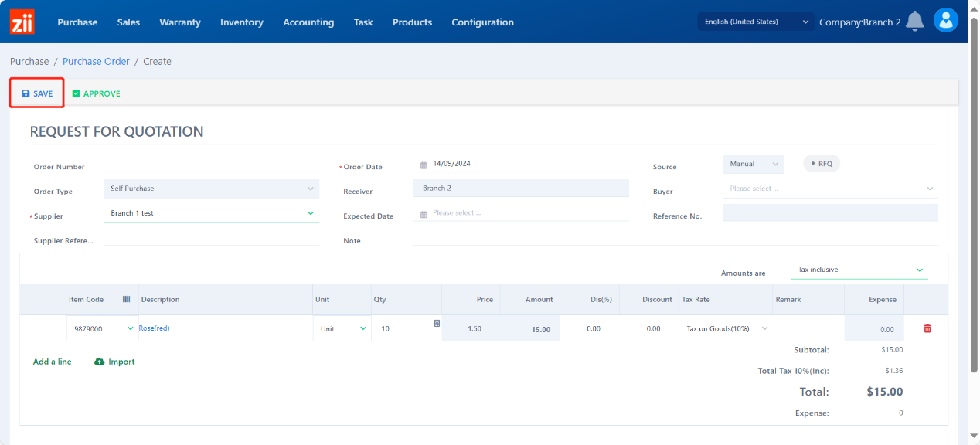Click the RFQ status tag
Image resolution: width=980 pixels, height=445 pixels.
tap(822, 164)
